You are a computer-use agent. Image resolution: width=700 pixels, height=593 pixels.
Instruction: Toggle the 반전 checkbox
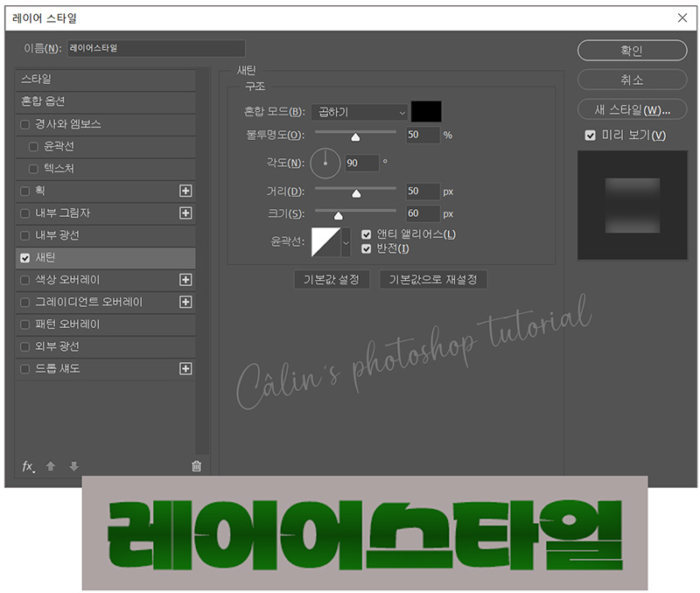367,248
